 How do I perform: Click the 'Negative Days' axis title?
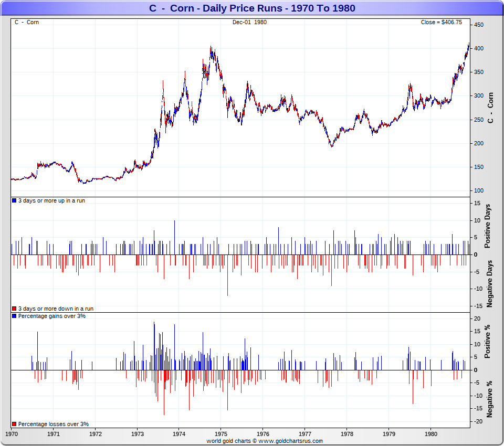tap(489, 284)
